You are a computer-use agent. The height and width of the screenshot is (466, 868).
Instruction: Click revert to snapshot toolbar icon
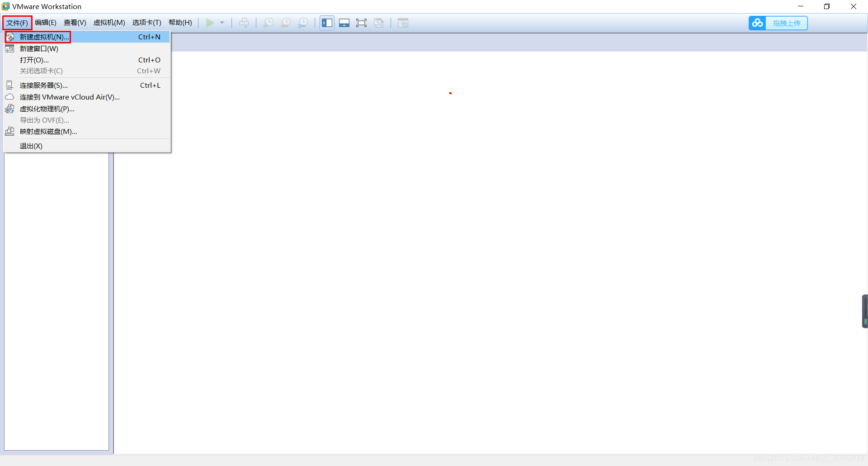286,23
